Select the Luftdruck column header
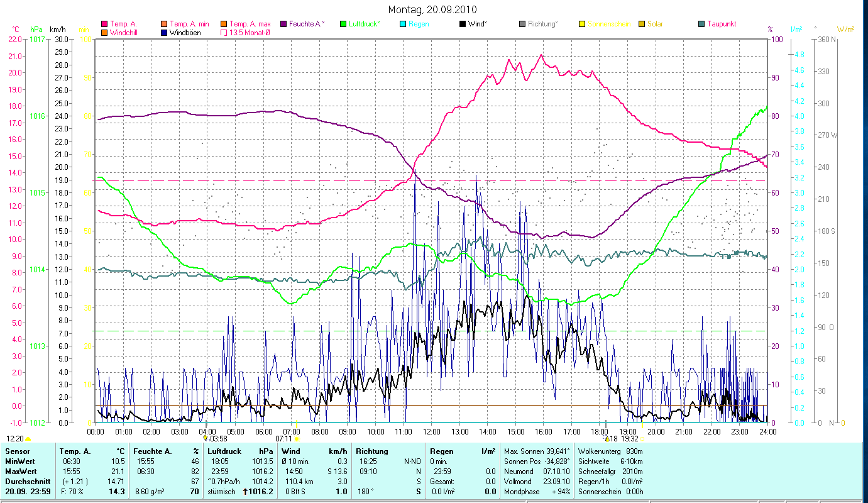Image resolution: width=868 pixels, height=503 pixels. (224, 451)
